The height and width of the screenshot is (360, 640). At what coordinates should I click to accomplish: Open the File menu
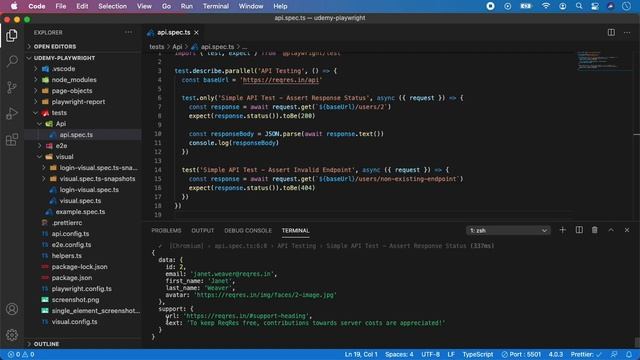coord(61,6)
